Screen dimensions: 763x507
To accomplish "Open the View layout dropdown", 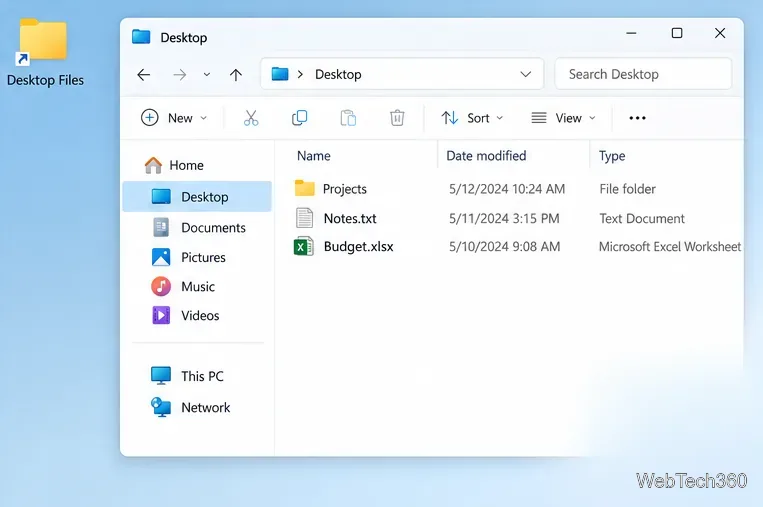I will click(x=563, y=118).
